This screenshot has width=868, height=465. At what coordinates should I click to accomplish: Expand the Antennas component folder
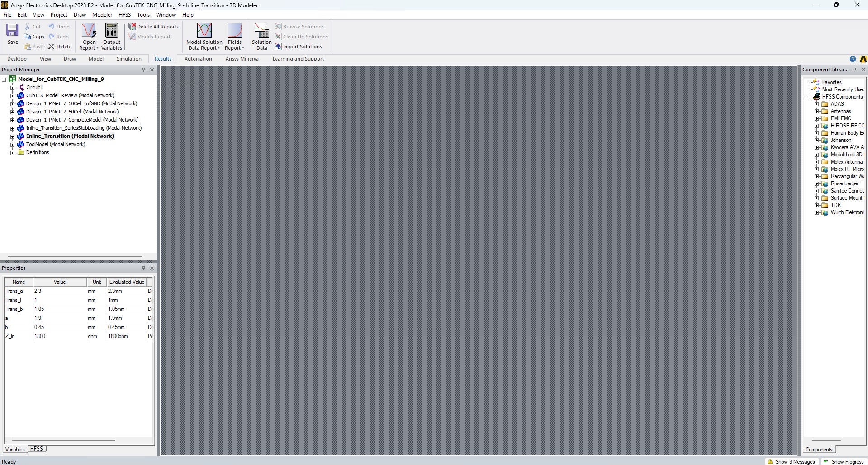click(817, 111)
